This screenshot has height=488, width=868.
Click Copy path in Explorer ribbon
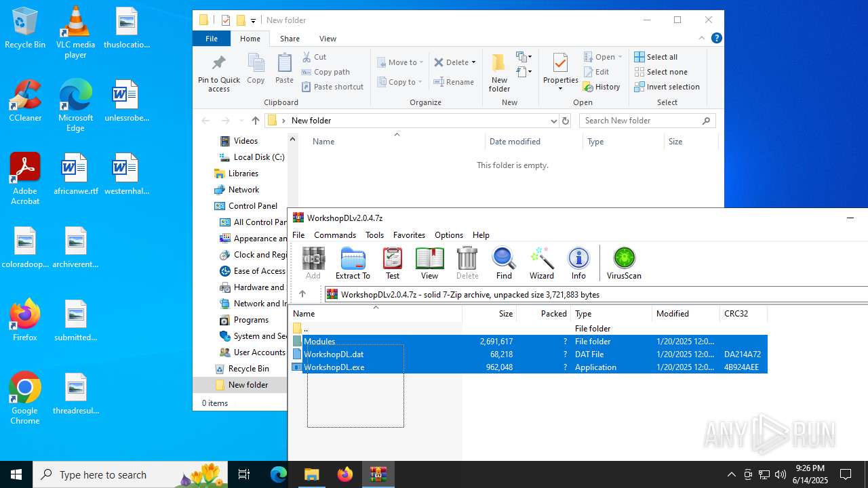[x=326, y=72]
